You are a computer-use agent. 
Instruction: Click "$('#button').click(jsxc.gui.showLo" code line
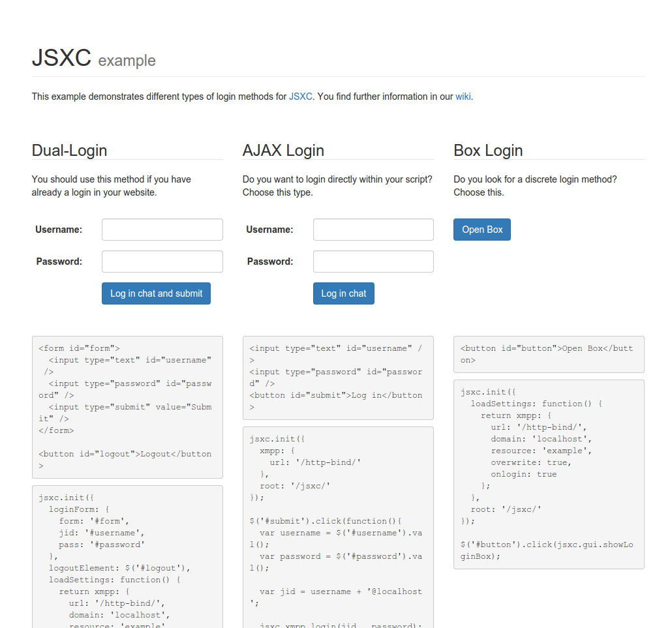[547, 545]
